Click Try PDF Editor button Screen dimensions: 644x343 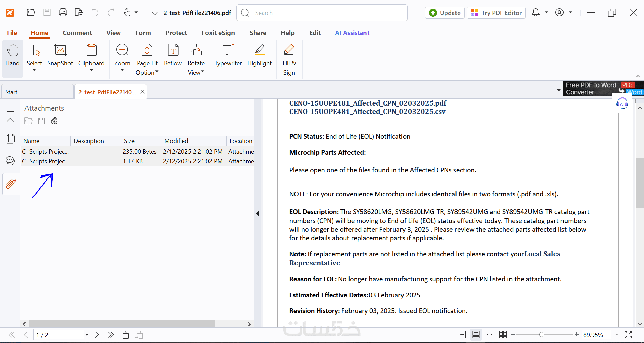pos(496,13)
